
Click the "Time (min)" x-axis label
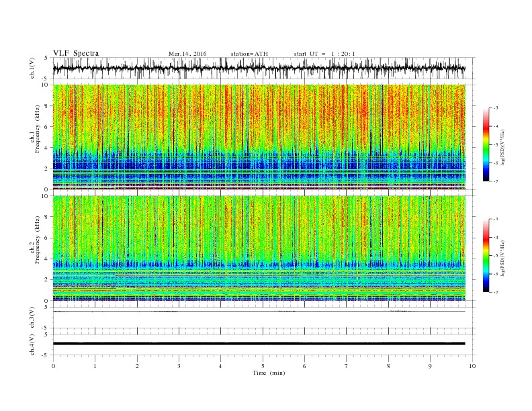click(269, 373)
